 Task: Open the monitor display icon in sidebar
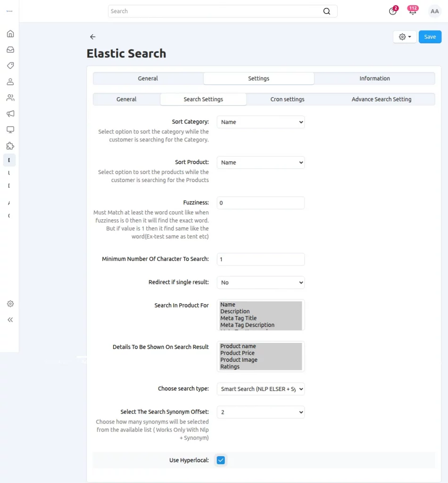tap(10, 130)
